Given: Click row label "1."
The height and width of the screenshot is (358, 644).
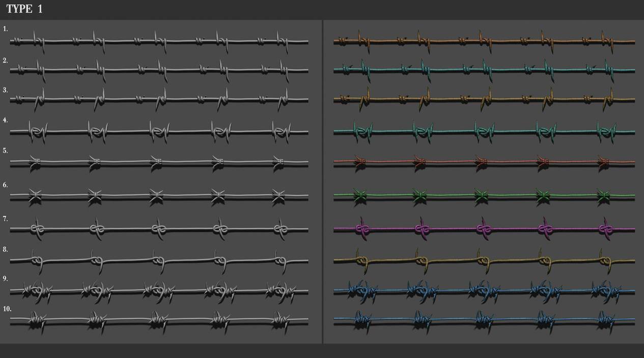Looking at the screenshot, I should [x=5, y=29].
